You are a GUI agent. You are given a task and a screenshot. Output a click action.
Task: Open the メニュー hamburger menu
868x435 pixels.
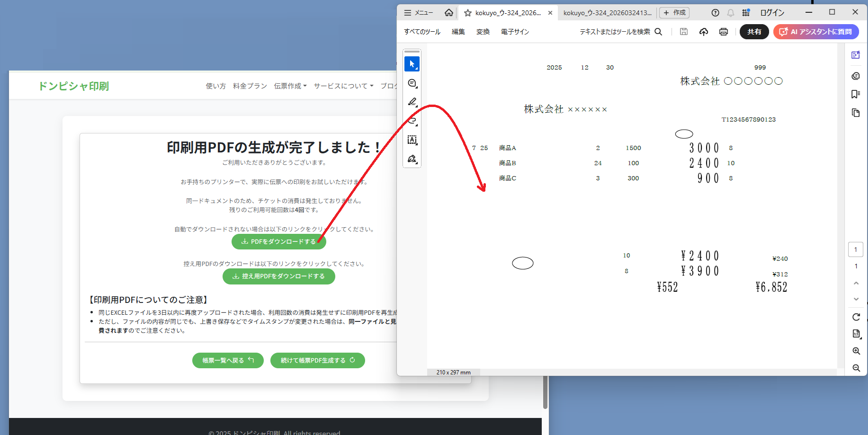(419, 13)
